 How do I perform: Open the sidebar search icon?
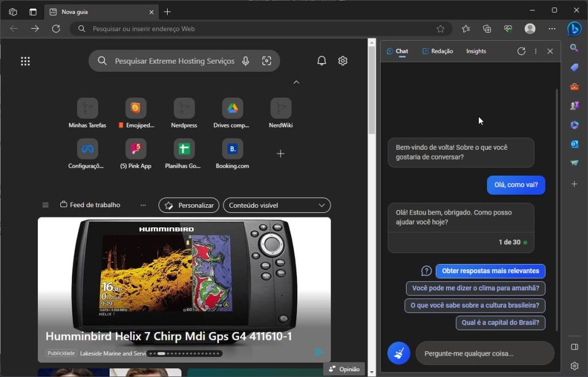[574, 48]
